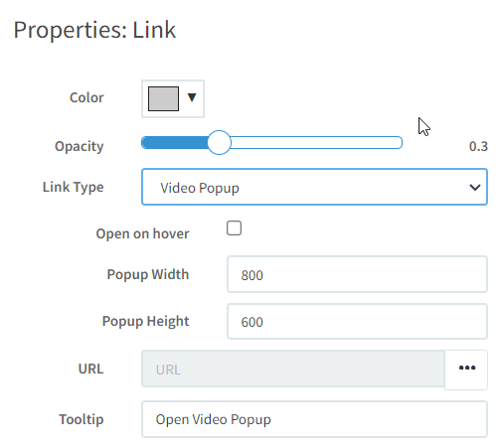Enable the Open on hover checkbox

234,228
